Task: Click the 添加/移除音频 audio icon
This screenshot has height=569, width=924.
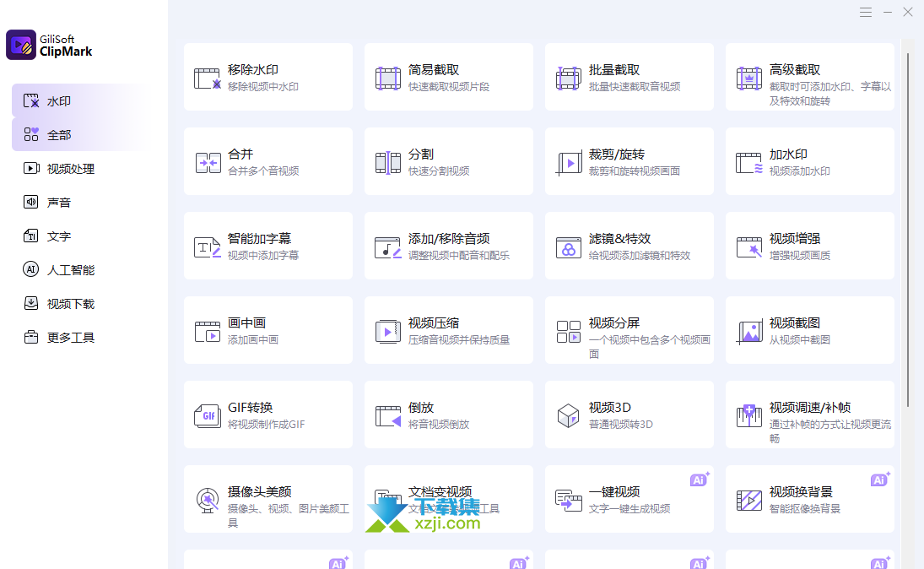Action: tap(388, 247)
